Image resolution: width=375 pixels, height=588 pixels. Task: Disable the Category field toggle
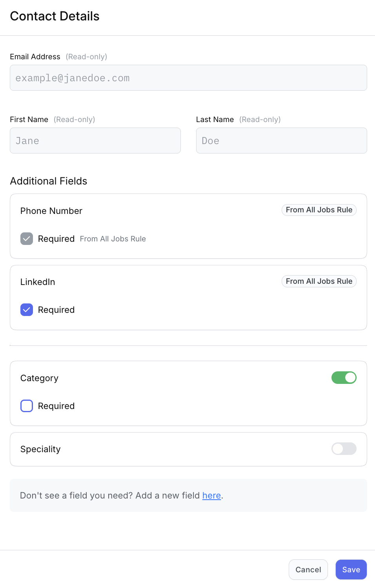tap(344, 378)
